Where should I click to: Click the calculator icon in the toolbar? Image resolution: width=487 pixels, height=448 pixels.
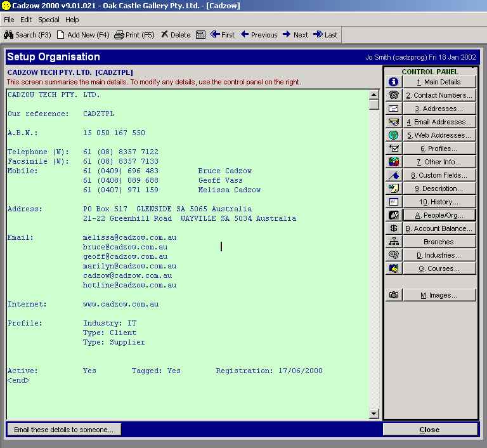click(200, 35)
